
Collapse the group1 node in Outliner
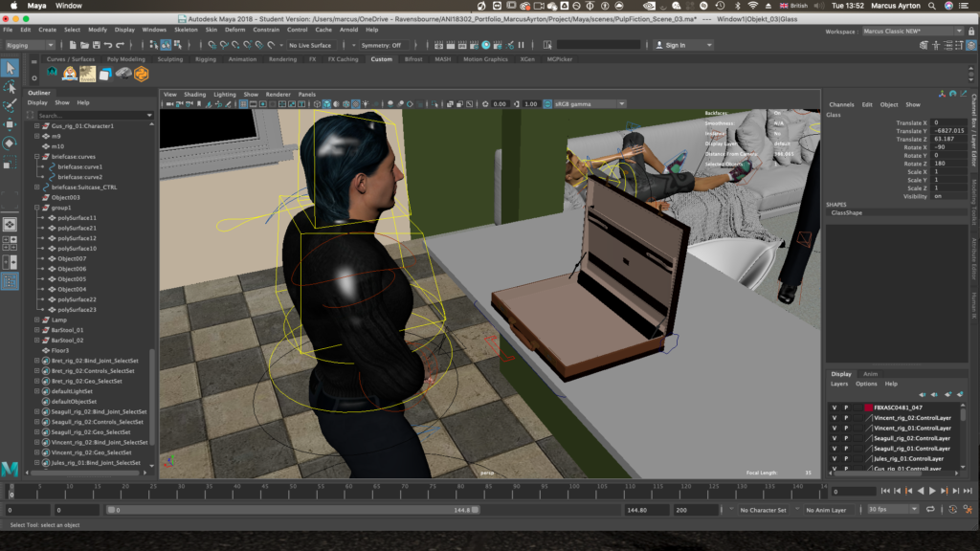37,208
